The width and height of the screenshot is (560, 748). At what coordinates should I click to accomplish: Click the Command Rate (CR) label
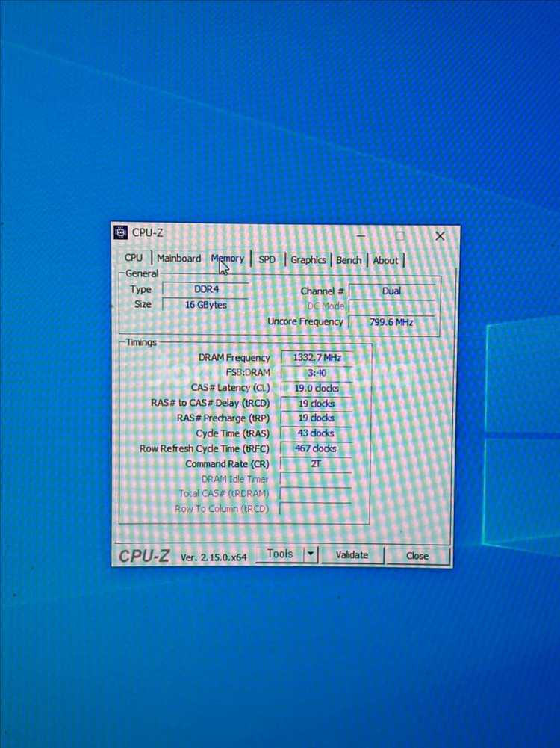[x=227, y=464]
